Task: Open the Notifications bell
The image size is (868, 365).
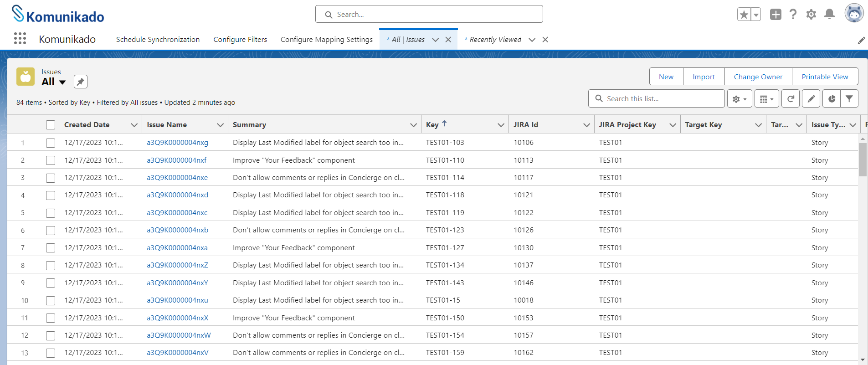Action: [x=830, y=15]
